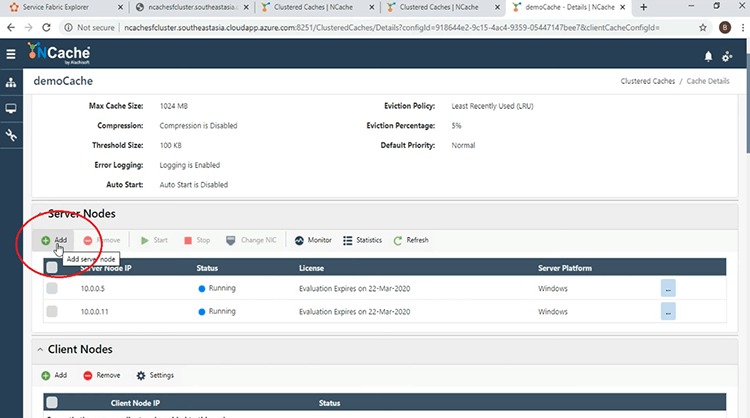Click Remove in Client Nodes toolbar
Viewport: 750px width, 418px height.
(101, 375)
